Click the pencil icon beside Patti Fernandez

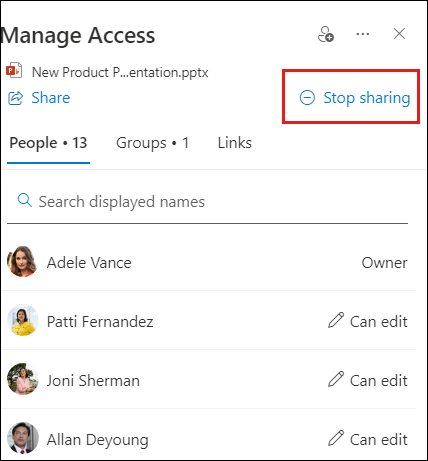(x=335, y=320)
